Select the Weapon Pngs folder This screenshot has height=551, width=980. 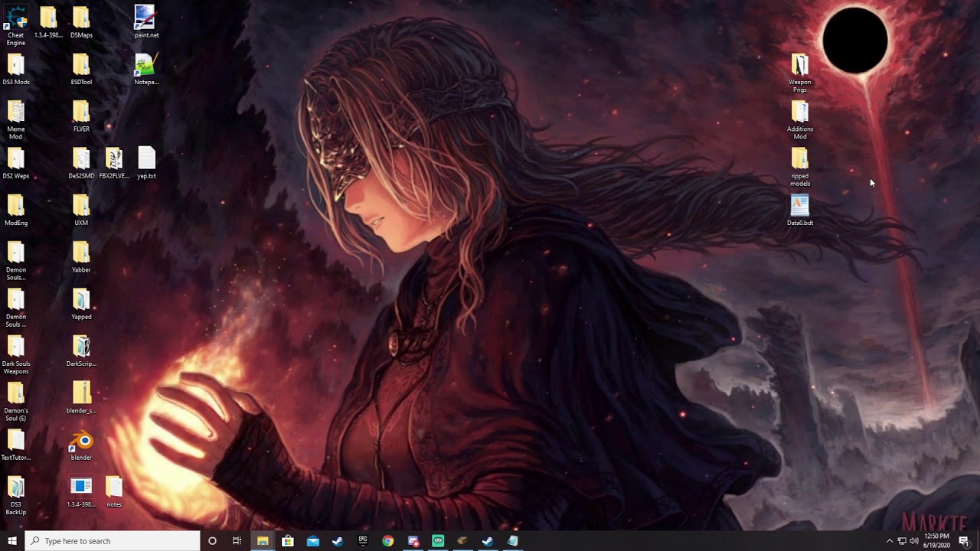click(800, 73)
